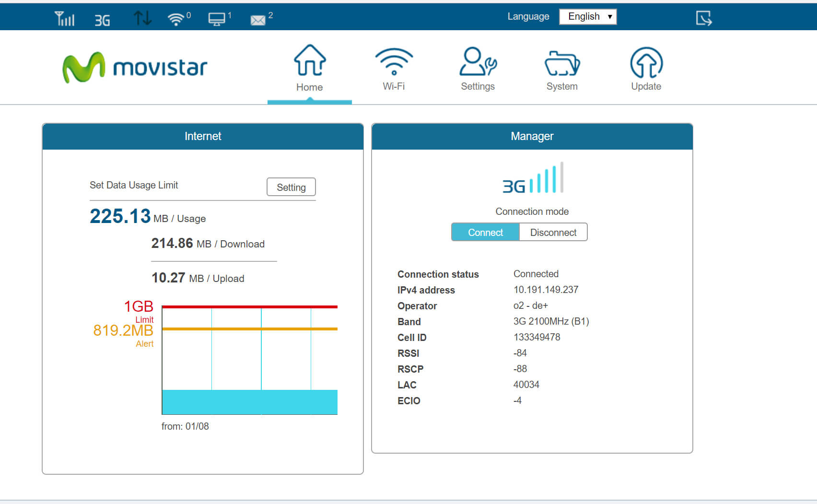Click the Wi-Fi clients status icon
Screen dimensions: 817x504
click(176, 19)
